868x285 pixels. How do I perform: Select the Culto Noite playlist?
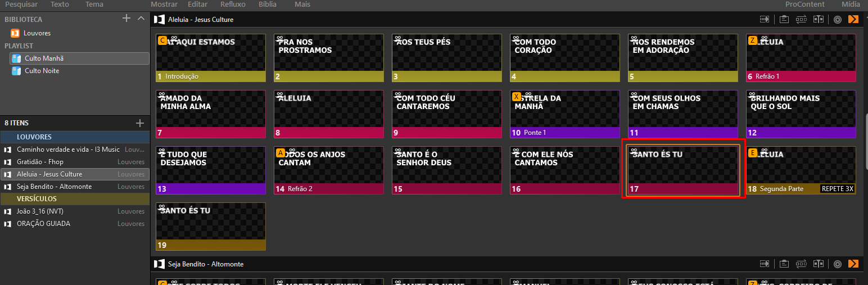click(x=79, y=71)
